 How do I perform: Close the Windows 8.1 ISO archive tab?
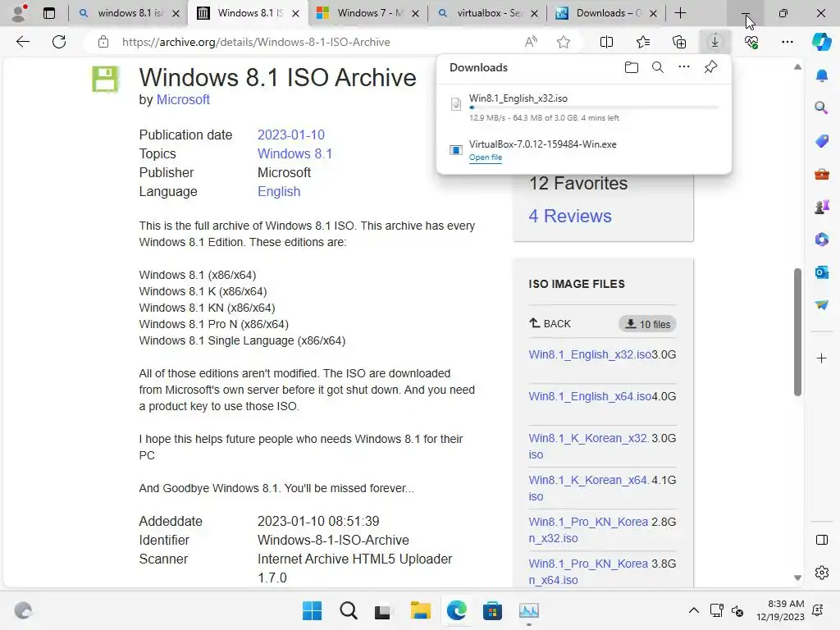click(295, 13)
